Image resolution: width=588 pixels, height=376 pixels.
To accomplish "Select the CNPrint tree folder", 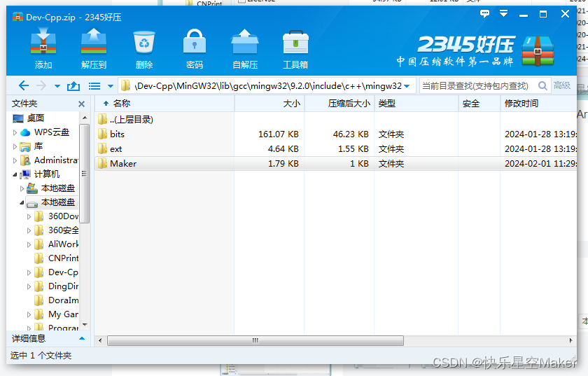I will 64,258.
